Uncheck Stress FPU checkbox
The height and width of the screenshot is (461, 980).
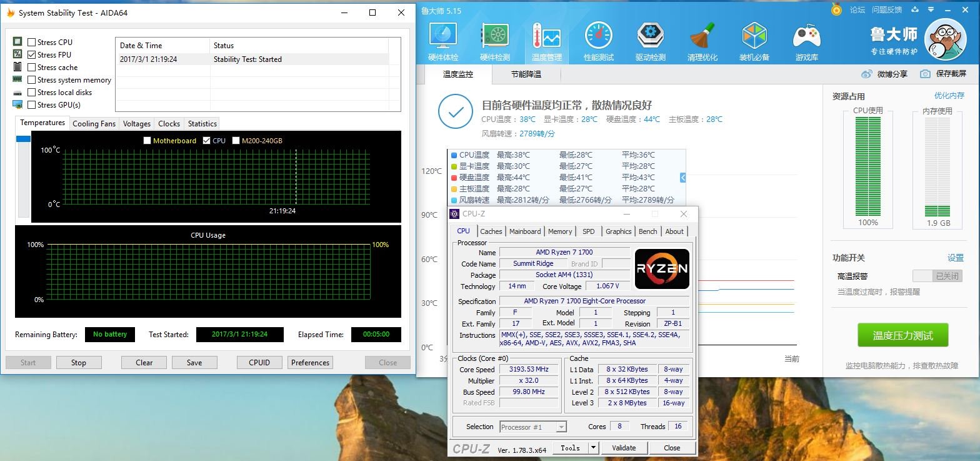point(31,54)
